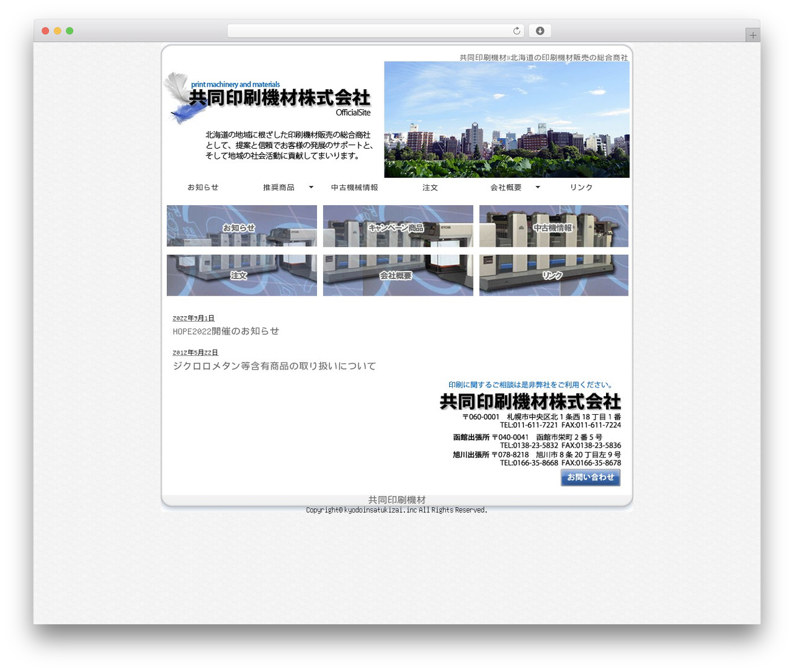Click the browser address bar
The width and height of the screenshot is (794, 672).
point(375,31)
